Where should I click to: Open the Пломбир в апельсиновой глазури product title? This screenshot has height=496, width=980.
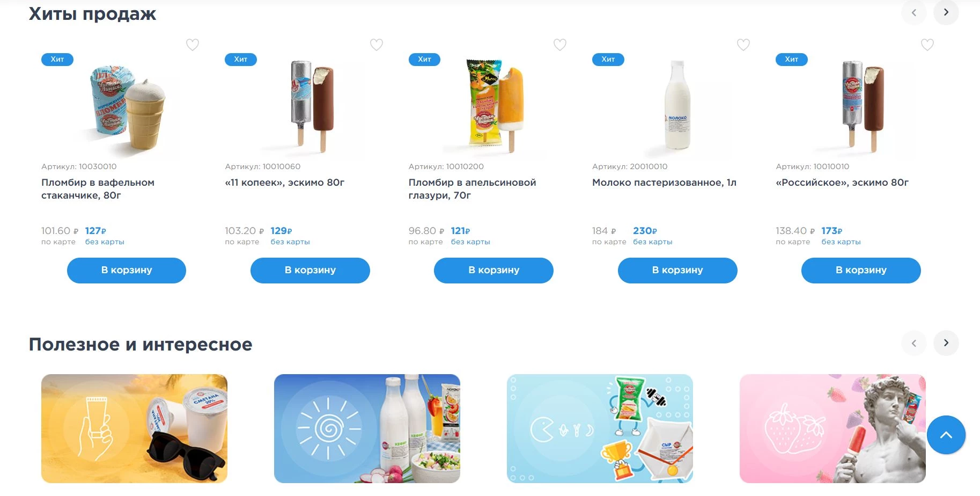click(472, 189)
